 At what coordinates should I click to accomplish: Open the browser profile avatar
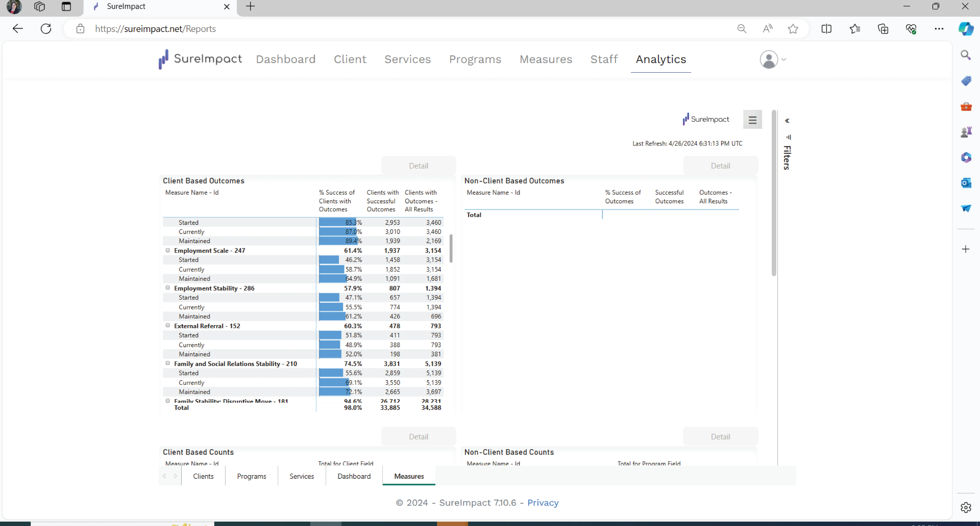click(x=14, y=6)
